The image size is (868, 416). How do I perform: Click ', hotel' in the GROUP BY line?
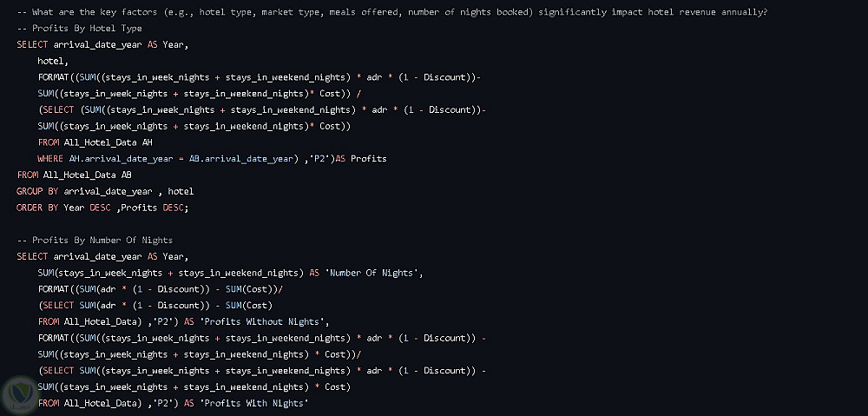(176, 191)
